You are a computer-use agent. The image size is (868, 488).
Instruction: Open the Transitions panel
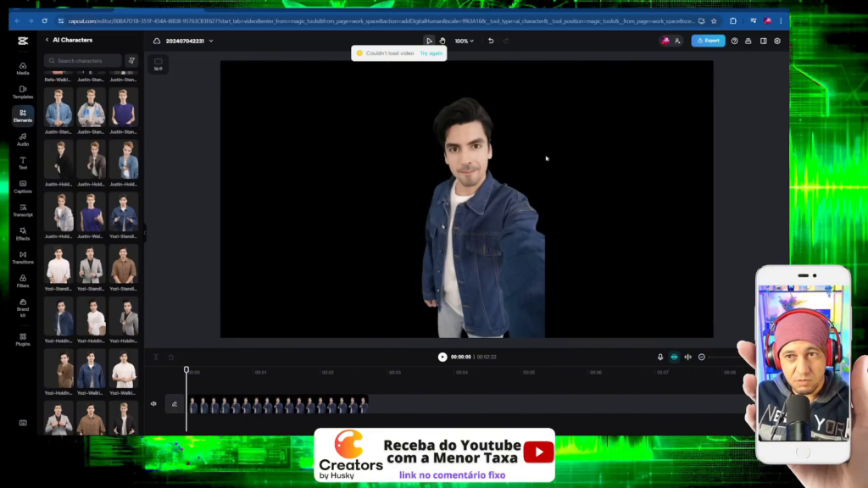click(x=23, y=257)
